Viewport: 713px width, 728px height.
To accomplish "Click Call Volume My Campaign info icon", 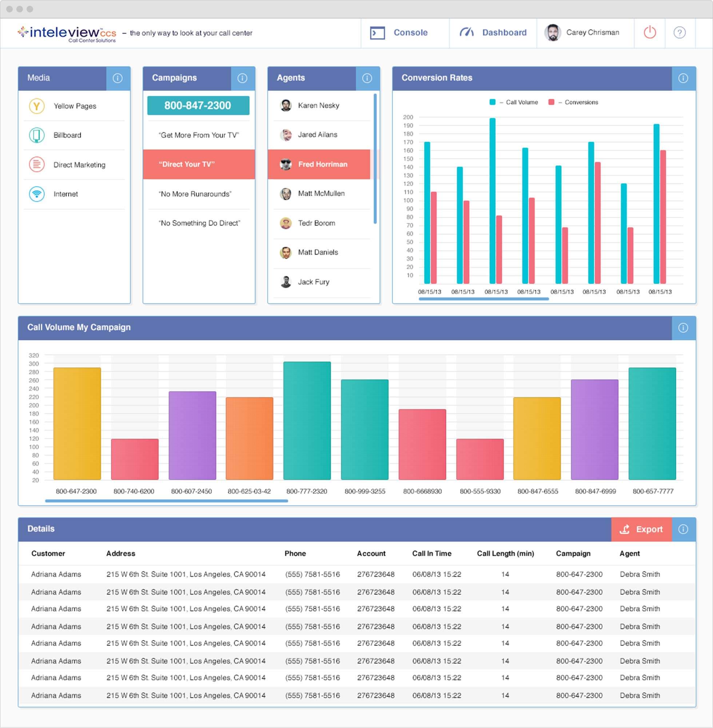I will point(683,328).
